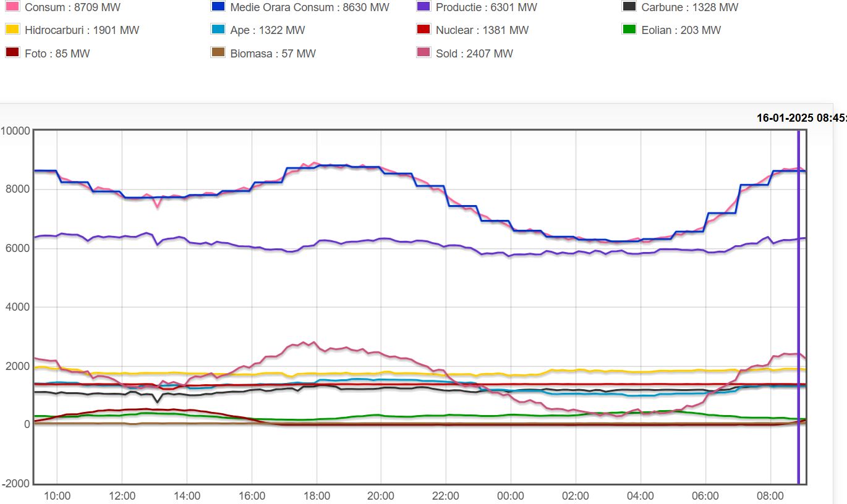Toggle the 'Sold : 2407 MW' legend label
Image resolution: width=847 pixels, height=504 pixels.
tap(474, 54)
